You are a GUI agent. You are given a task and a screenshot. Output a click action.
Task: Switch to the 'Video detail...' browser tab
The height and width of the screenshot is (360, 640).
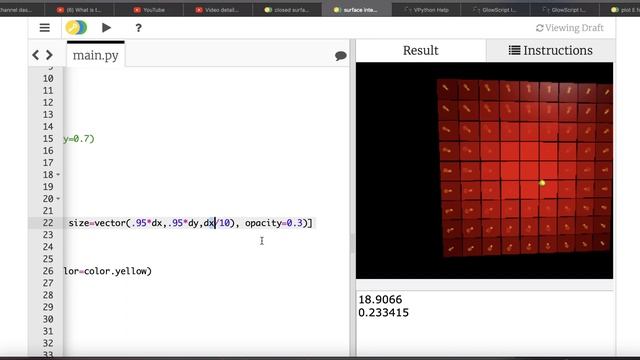218,10
